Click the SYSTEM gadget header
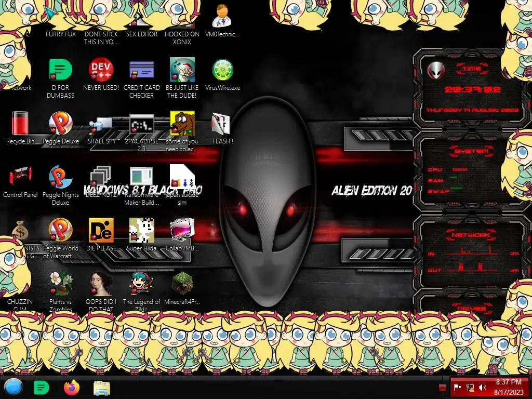The image size is (532, 399). coord(472,151)
